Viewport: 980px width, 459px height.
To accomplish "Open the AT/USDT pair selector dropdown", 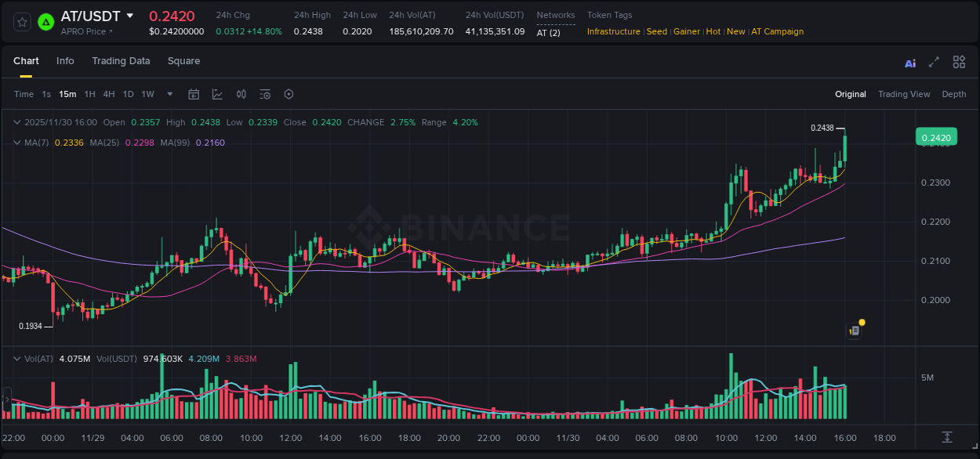I will (x=129, y=15).
